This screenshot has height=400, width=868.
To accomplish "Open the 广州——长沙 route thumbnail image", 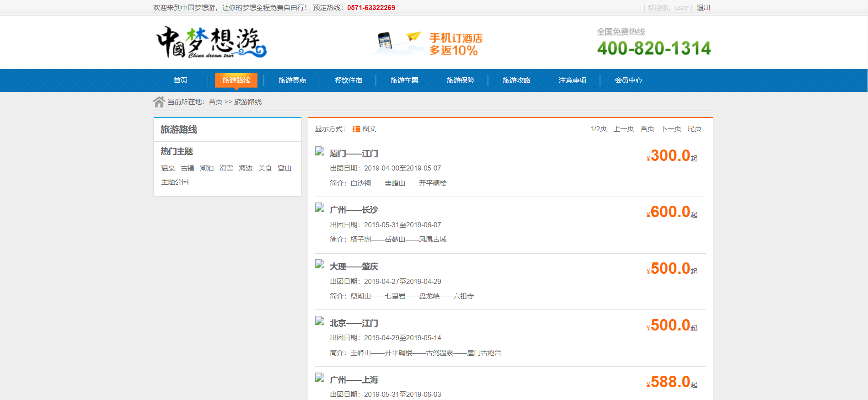I will (x=320, y=208).
